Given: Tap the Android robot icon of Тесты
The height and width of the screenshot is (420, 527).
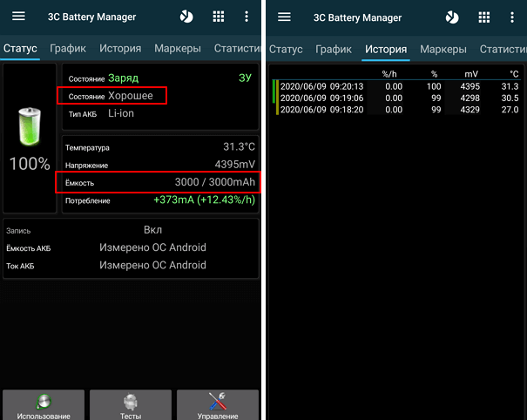Looking at the screenshot, I should pyautogui.click(x=131, y=402).
